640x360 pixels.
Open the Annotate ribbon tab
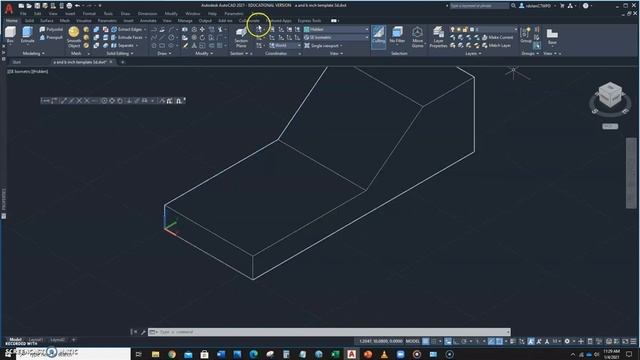click(x=148, y=20)
